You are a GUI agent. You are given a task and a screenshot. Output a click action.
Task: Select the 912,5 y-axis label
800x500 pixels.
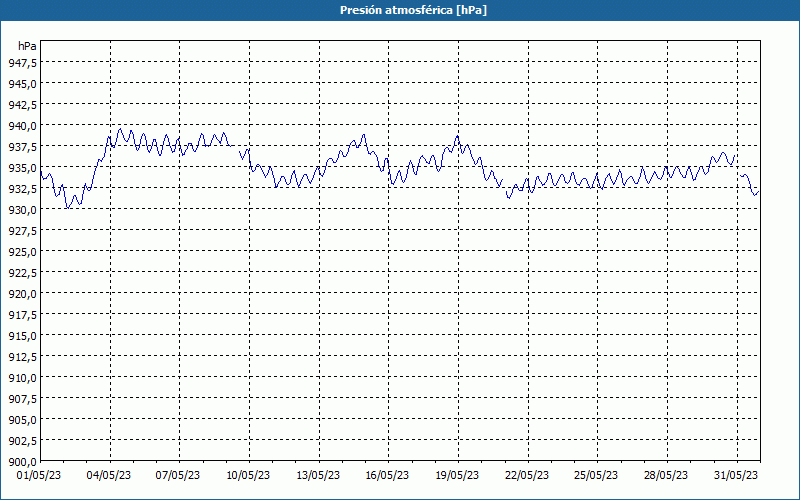[x=22, y=357]
